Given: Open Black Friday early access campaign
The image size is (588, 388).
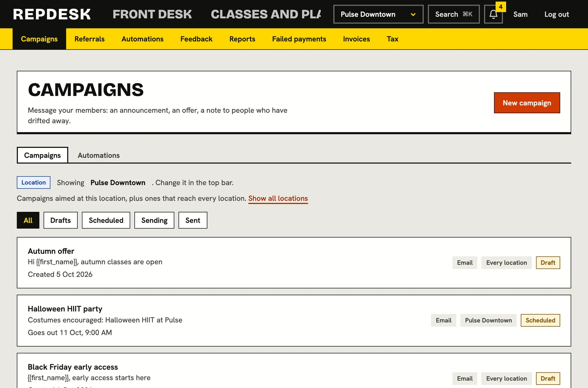Looking at the screenshot, I should click(294, 370).
